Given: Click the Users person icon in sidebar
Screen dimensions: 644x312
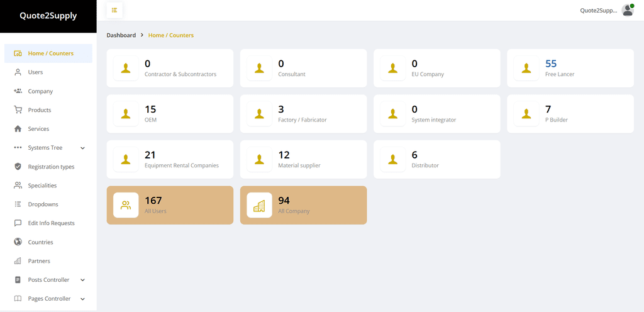Looking at the screenshot, I should tap(18, 72).
